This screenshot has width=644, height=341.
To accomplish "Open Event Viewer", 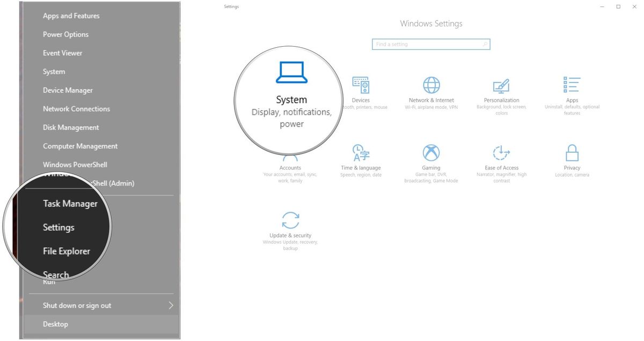I will click(x=62, y=53).
